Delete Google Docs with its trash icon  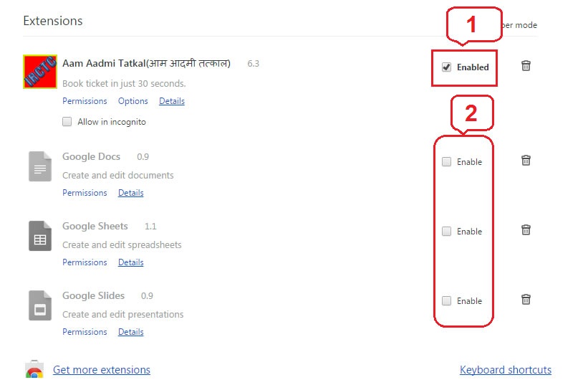tap(526, 161)
